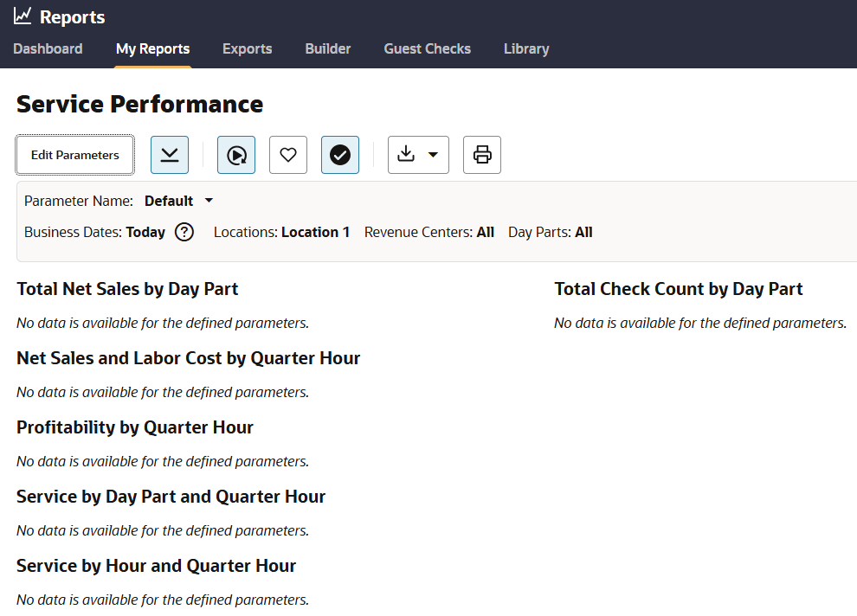857x616 pixels.
Task: Toggle the checkmark circle button
Action: pos(340,155)
